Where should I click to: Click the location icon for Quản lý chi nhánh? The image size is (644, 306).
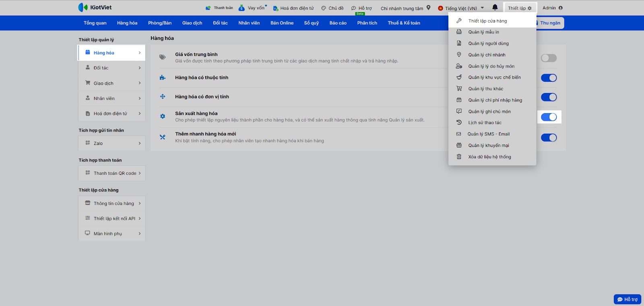click(459, 54)
